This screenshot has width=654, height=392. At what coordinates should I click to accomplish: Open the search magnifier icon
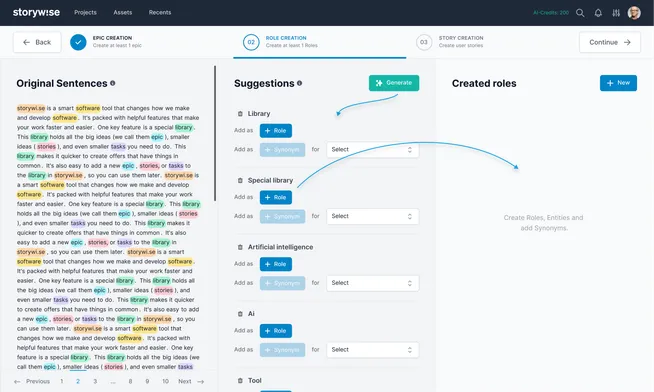tap(580, 13)
